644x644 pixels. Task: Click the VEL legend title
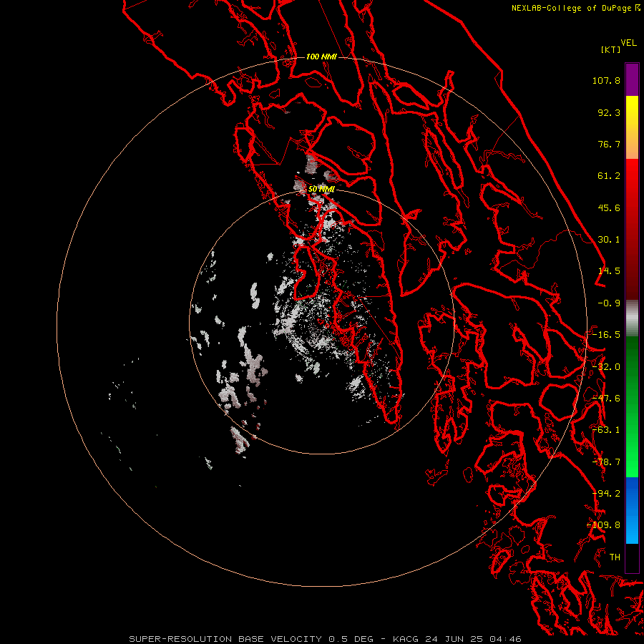(x=628, y=43)
